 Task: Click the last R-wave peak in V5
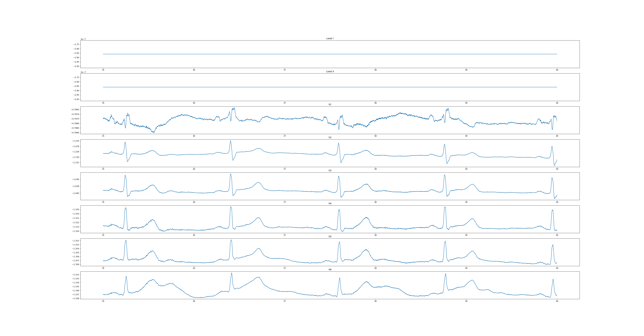pos(553,245)
